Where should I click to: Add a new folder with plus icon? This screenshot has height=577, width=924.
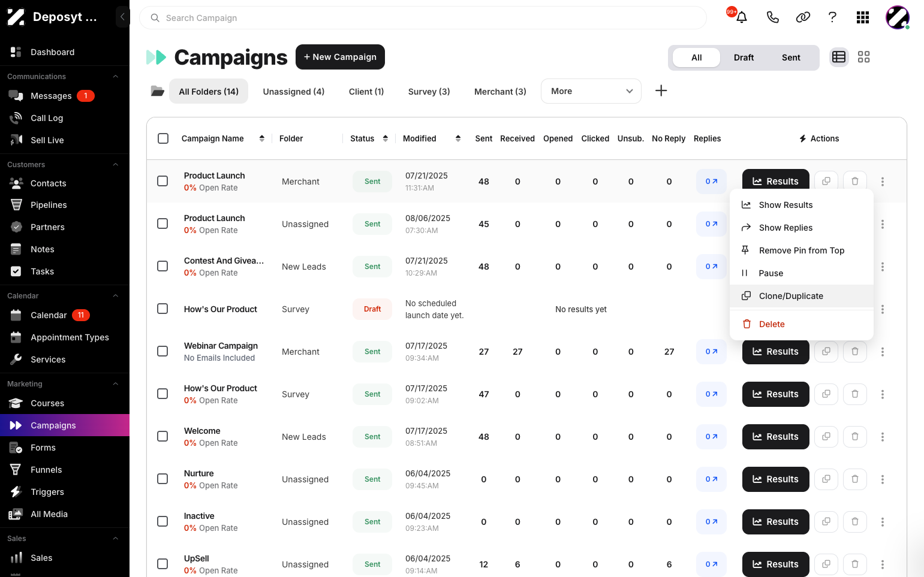pyautogui.click(x=661, y=90)
